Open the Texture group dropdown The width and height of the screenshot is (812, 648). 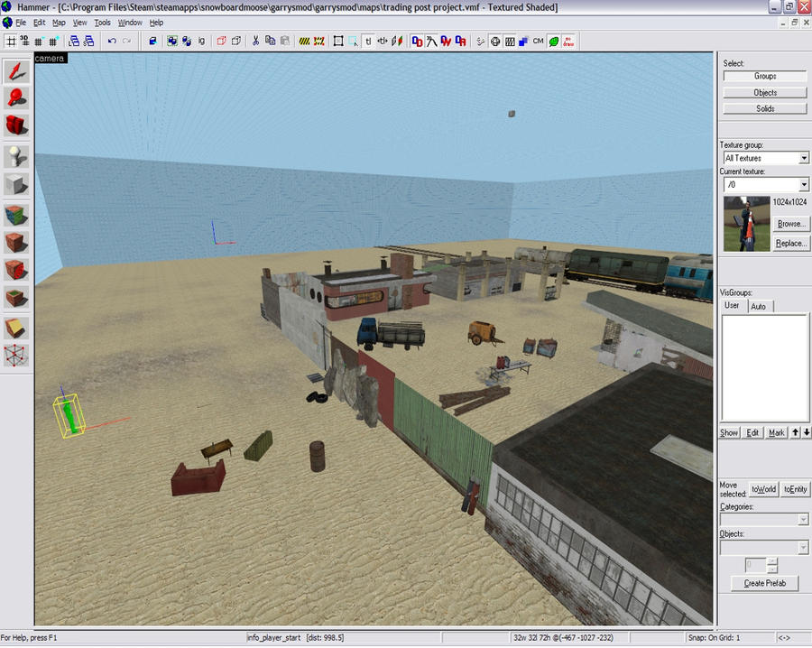point(804,158)
